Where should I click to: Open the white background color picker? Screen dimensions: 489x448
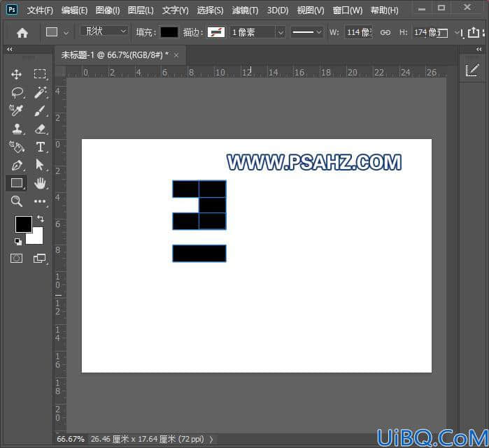tap(36, 238)
